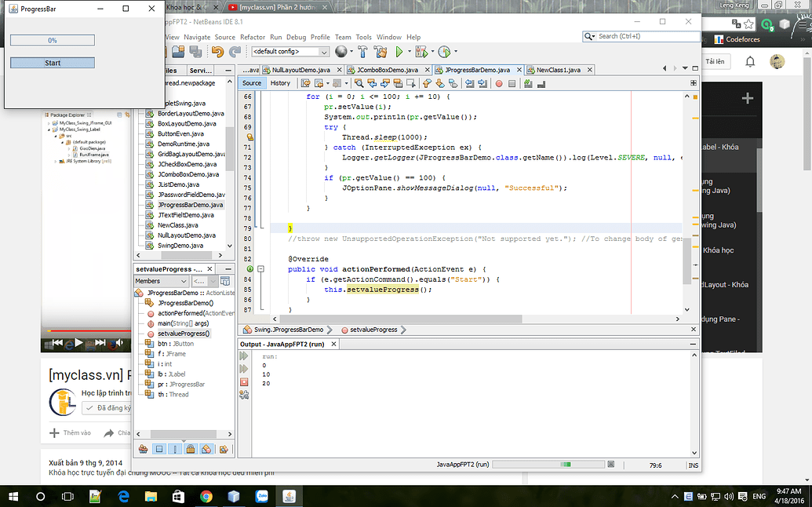Toggle the Show Fields filter in Navigator
Viewport: 812px width, 507px height.
[x=159, y=449]
